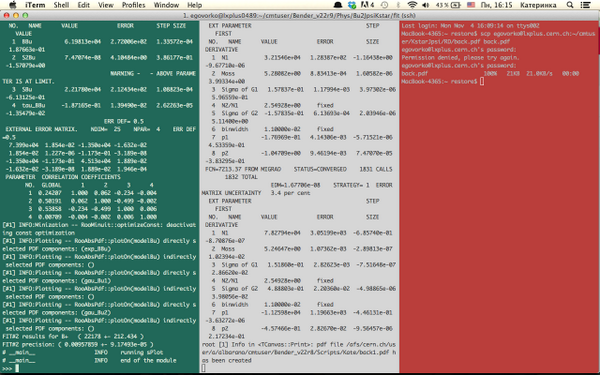Image resolution: width=600 pixels, height=375 pixels.
Task: Click N1 value '3.21546e+04' in gray pane
Action: (282, 57)
